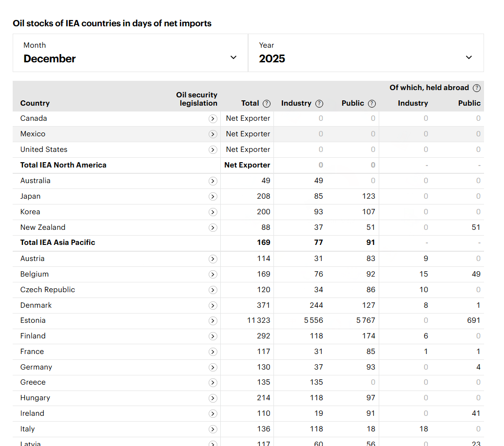
Task: Click the Oil security legislation column header
Action: (196, 99)
